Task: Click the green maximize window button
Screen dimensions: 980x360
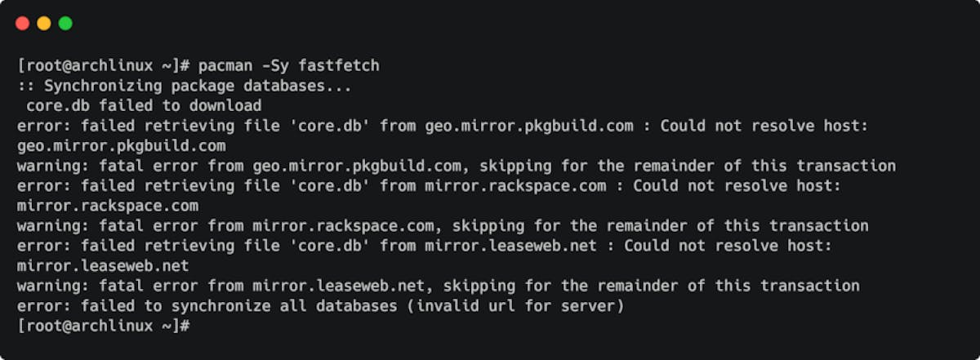Action: (x=65, y=24)
